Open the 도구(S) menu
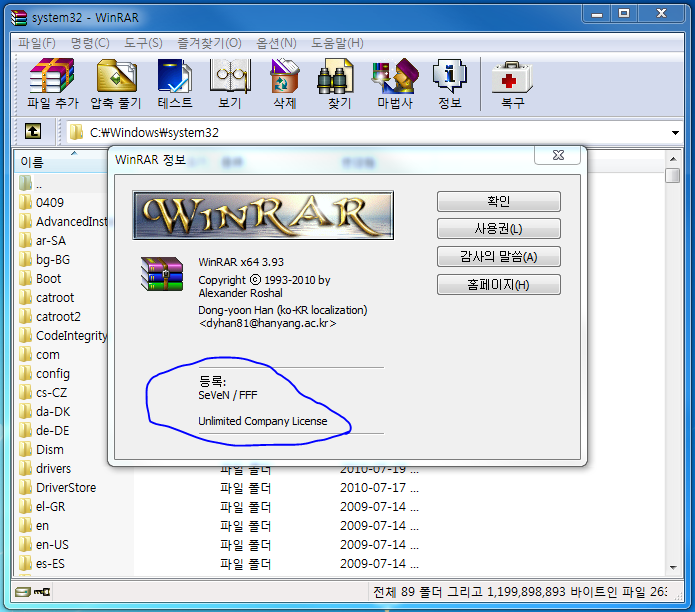The width and height of the screenshot is (695, 612). [143, 43]
